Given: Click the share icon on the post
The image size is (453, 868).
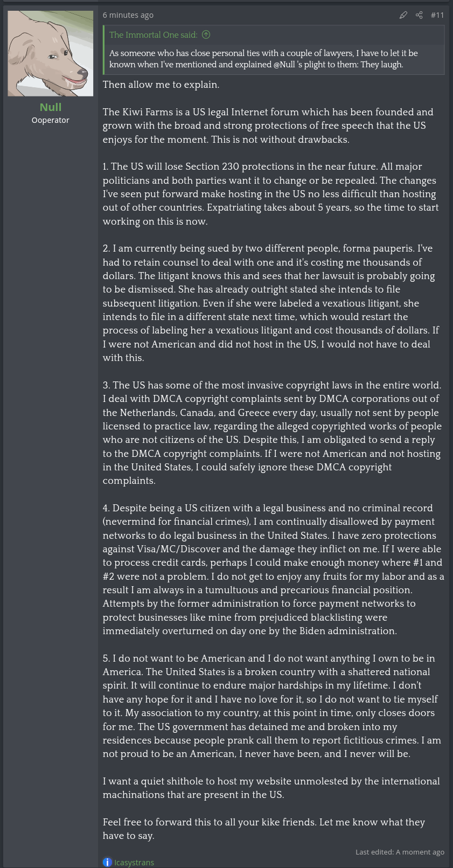Looking at the screenshot, I should [419, 15].
